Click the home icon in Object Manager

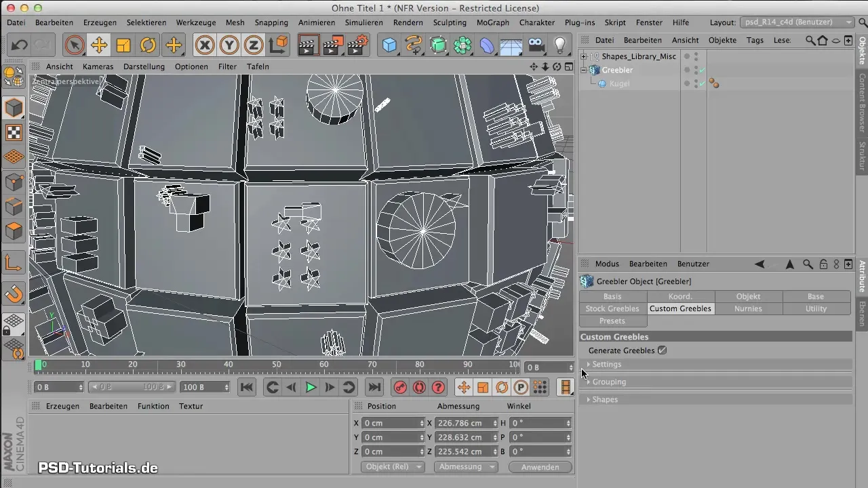pyautogui.click(x=823, y=40)
